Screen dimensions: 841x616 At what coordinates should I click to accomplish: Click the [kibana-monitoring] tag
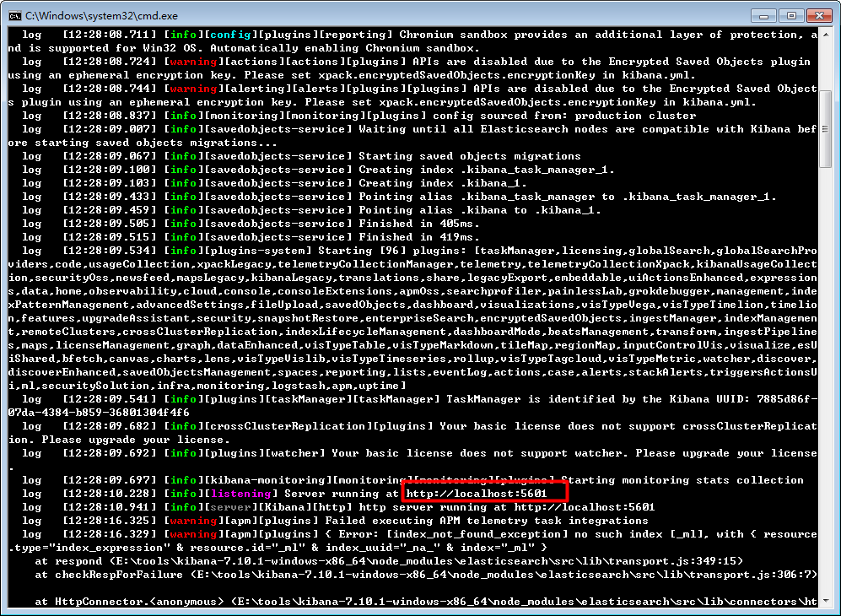point(267,480)
